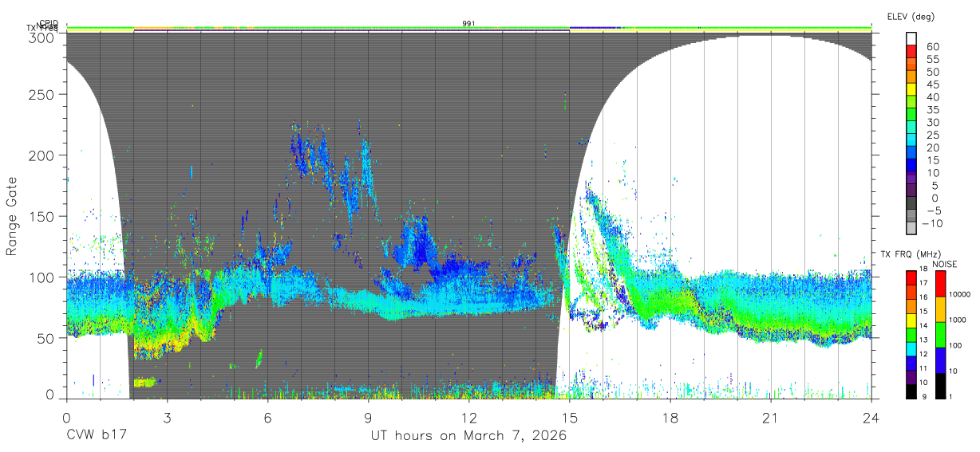Select the 35 label on ELEV color bar

[x=932, y=110]
